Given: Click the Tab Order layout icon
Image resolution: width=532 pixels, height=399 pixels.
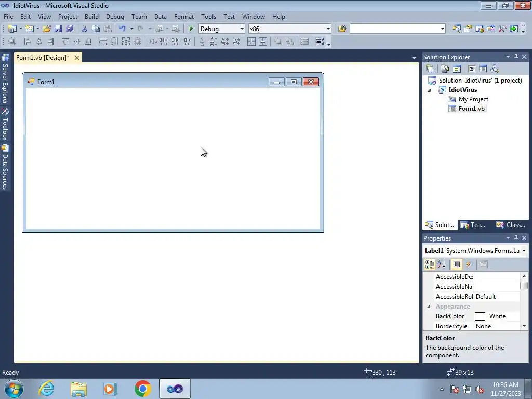Looking at the screenshot, I should click(320, 42).
